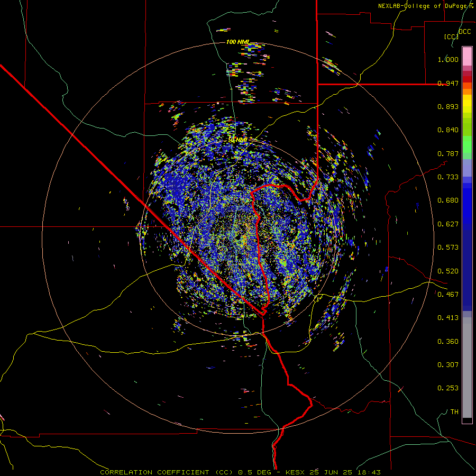Viewport: 476px width, 476px height.
Task: Click the TH threshold label
Action: click(x=454, y=412)
